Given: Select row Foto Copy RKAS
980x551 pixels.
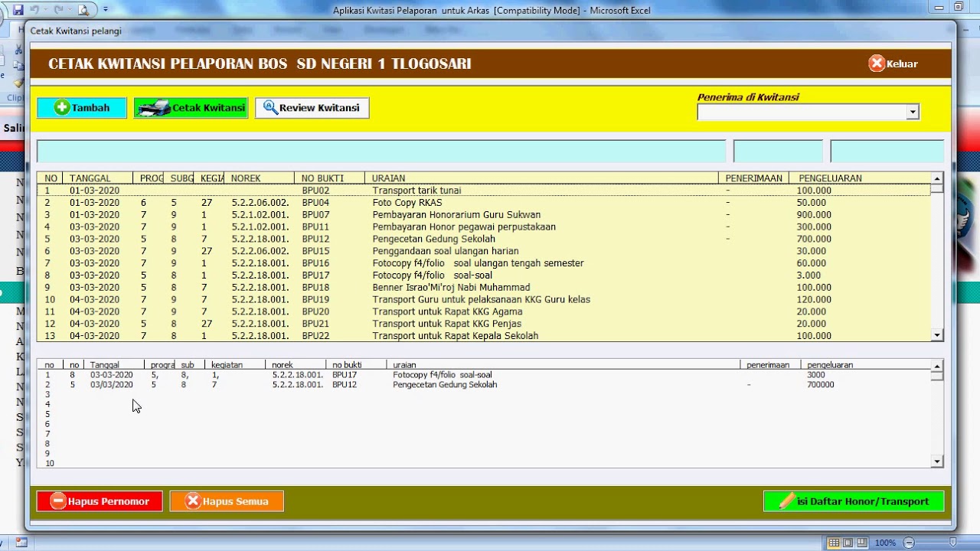Looking at the screenshot, I should (484, 203).
